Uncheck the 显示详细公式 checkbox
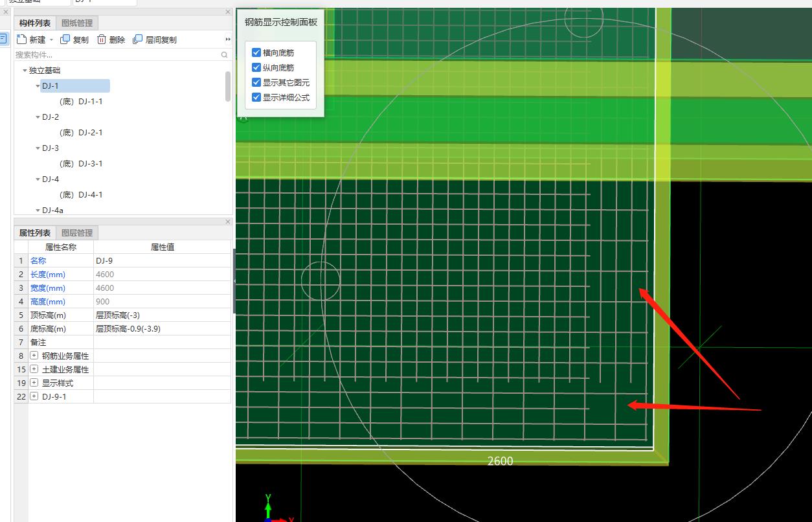Viewport: 812px width, 522px height. pos(256,97)
